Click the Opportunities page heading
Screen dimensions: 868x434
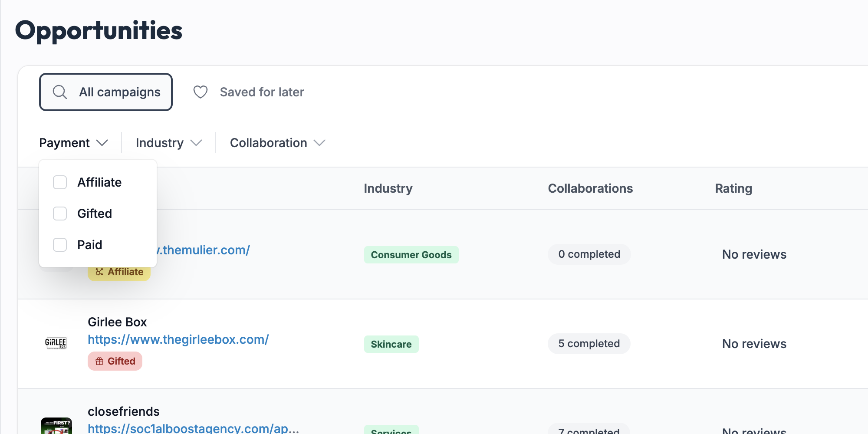click(x=99, y=31)
